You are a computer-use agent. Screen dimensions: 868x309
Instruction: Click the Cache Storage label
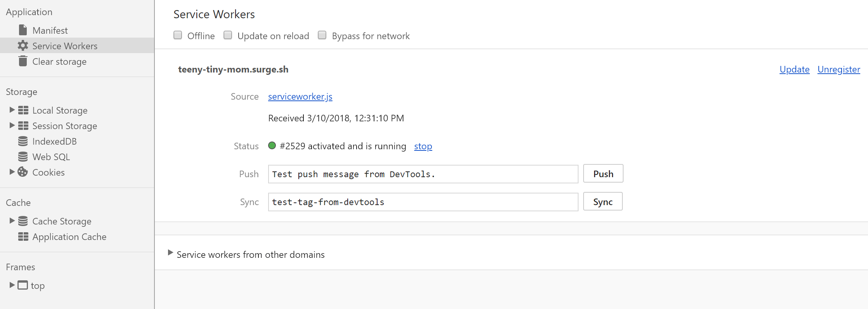(62, 221)
